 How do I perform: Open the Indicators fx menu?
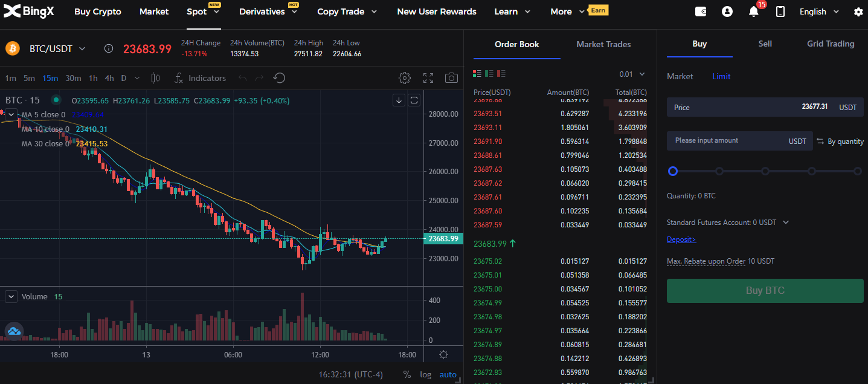(200, 78)
